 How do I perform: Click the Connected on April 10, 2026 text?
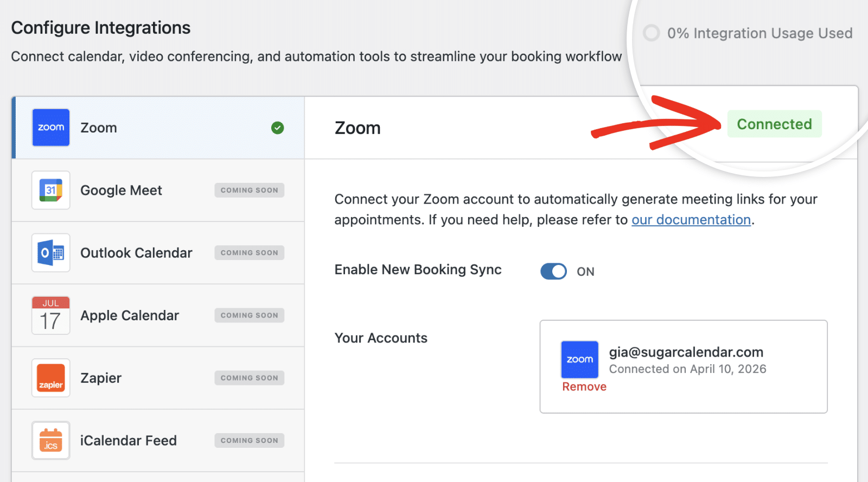pos(688,369)
